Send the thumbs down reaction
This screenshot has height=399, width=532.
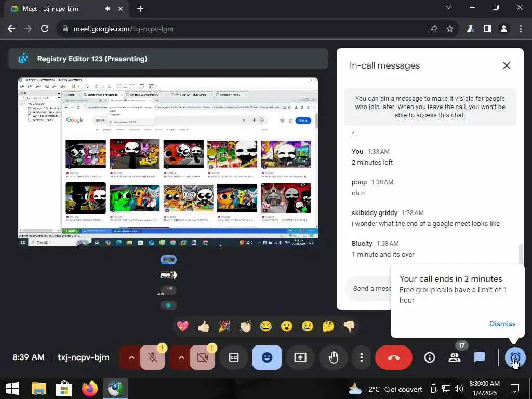(349, 326)
